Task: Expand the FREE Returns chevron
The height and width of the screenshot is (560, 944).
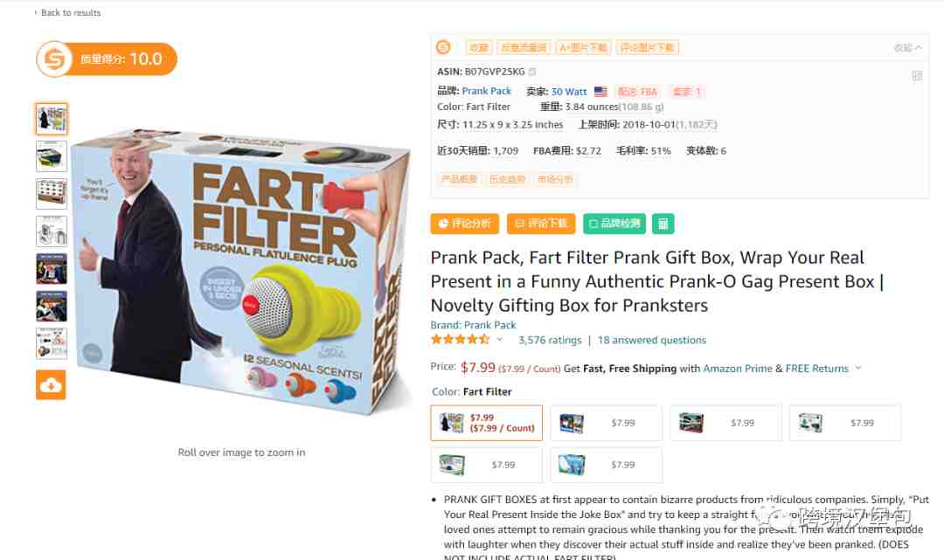Action: point(858,368)
